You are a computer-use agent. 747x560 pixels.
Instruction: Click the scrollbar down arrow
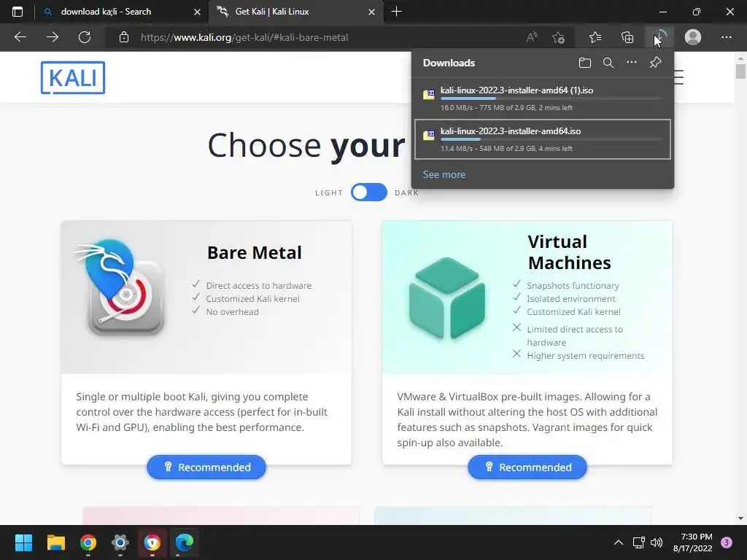coord(740,518)
